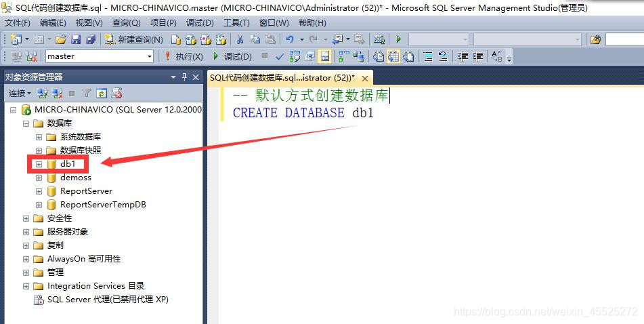Open 编辑(E) menu
This screenshot has height=324, width=644.
(53, 22)
